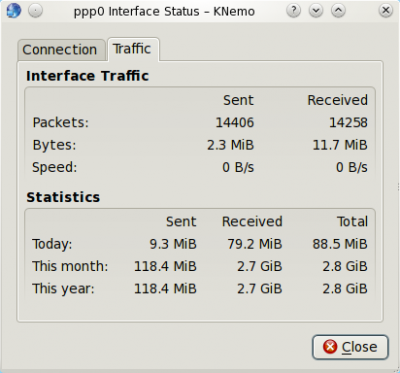Click today's total value 88.5 MiB
This screenshot has height=373, width=400.
340,244
